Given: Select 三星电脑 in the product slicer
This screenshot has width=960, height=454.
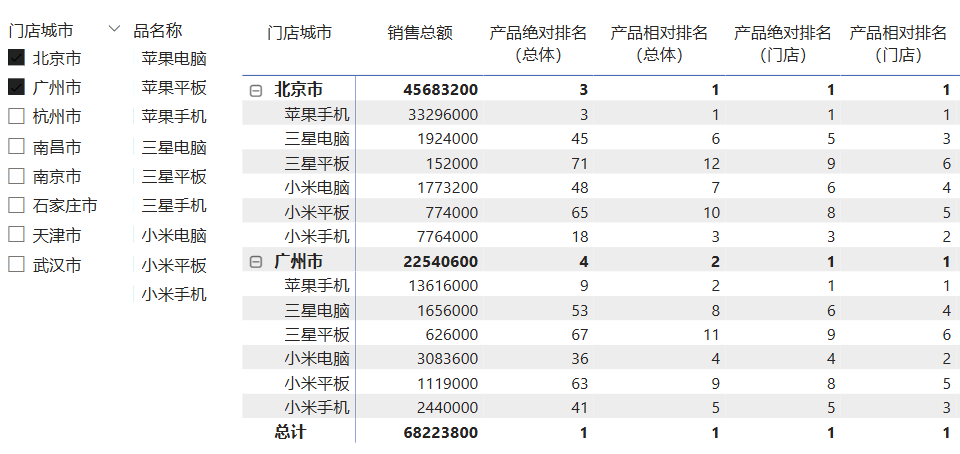Looking at the screenshot, I should pyautogui.click(x=174, y=147).
